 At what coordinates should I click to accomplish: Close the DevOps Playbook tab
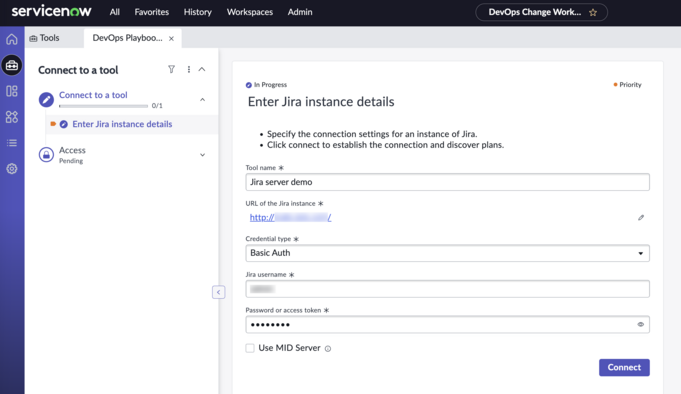click(172, 39)
